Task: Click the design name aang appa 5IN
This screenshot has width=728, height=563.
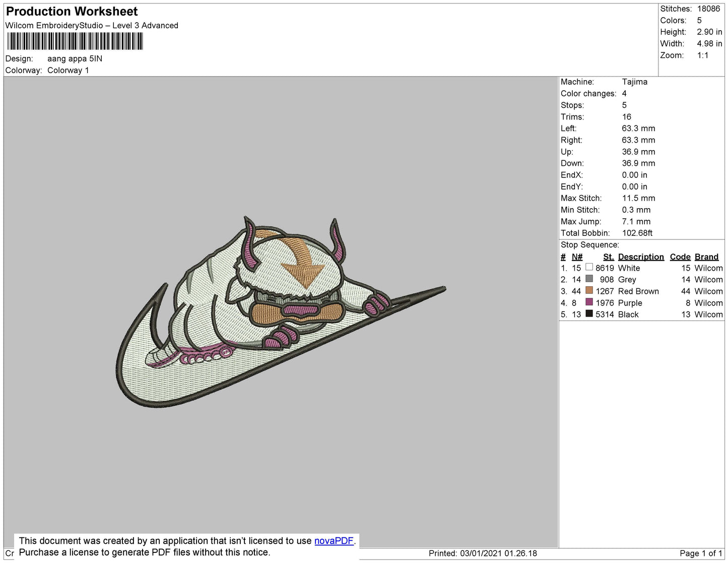Action: click(75, 58)
